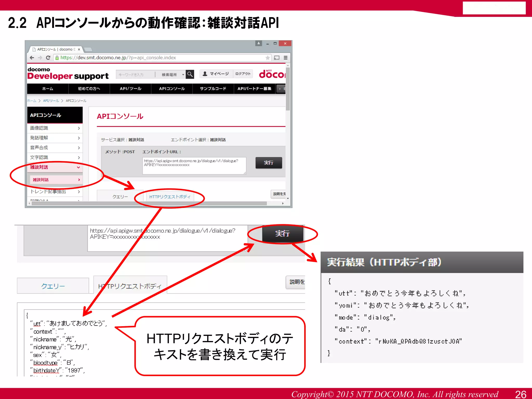Select APIコンソール in the navigation bar

[x=172, y=89]
